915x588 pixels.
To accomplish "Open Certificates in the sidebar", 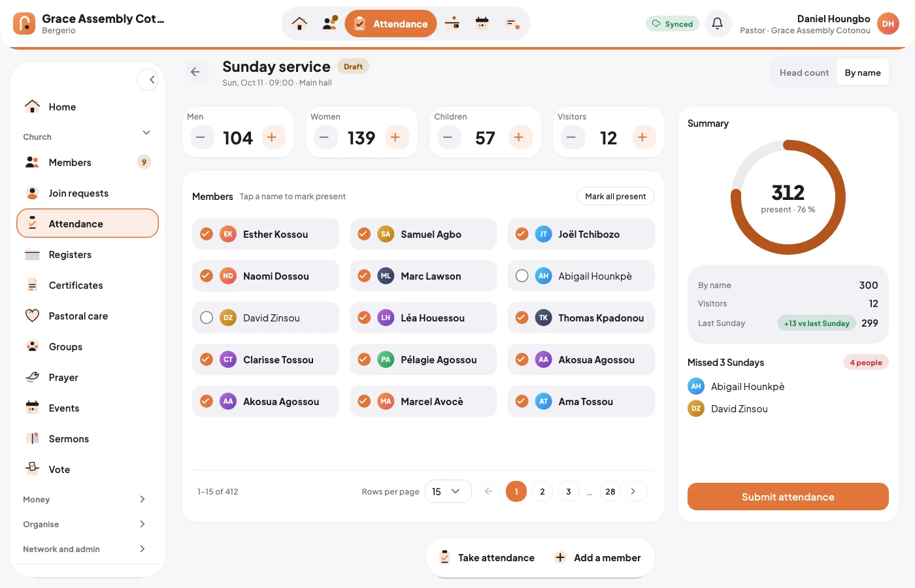I will 88,286.
